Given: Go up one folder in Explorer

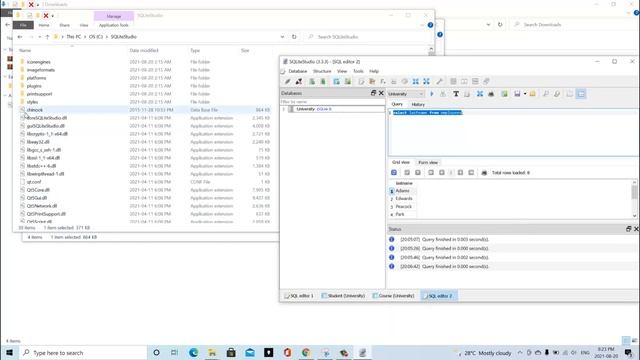Looking at the screenshot, I should [x=47, y=37].
